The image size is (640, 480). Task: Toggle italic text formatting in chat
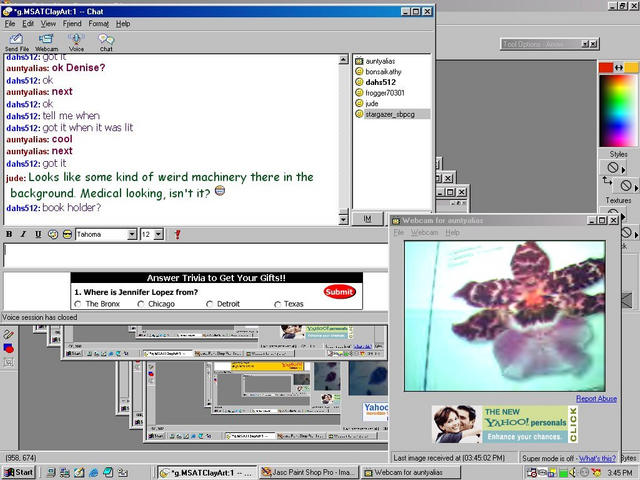point(23,234)
